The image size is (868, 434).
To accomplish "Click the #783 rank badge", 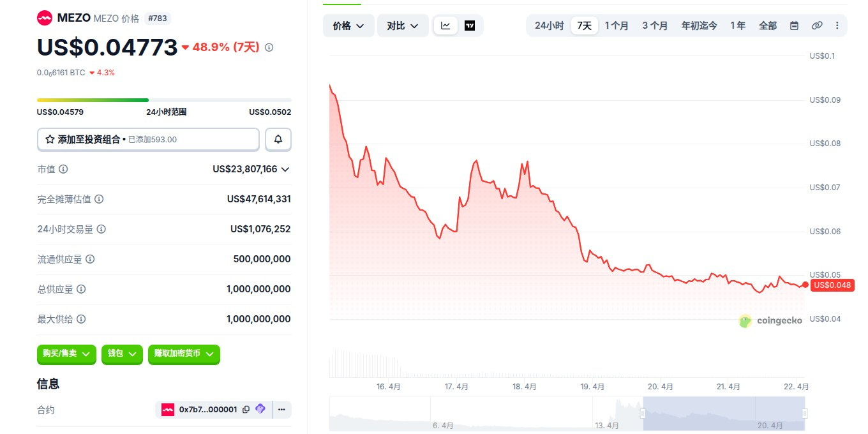I will (158, 19).
